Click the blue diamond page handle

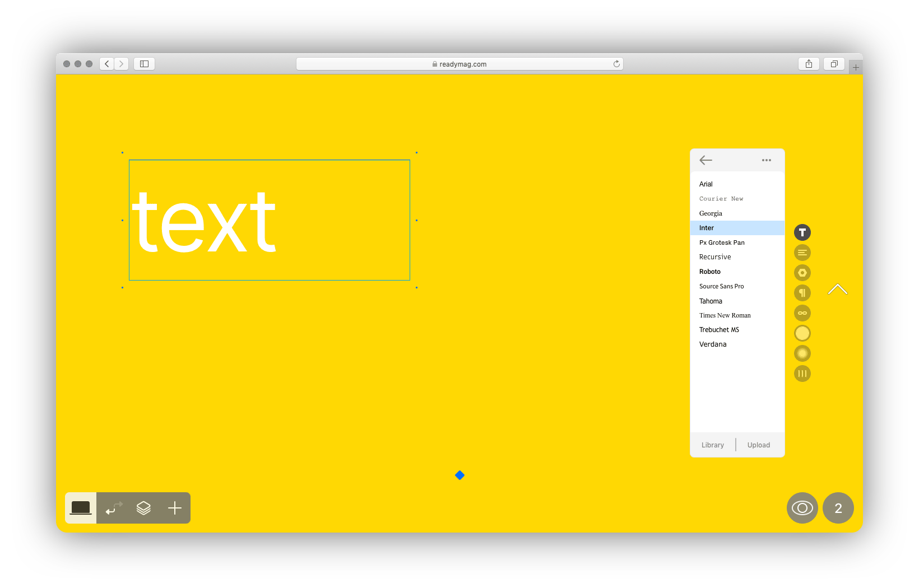coord(460,475)
